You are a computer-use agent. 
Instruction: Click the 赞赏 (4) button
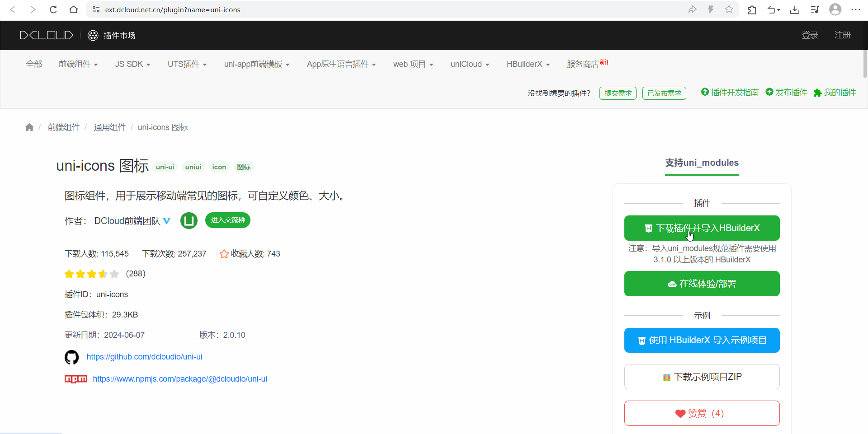702,413
